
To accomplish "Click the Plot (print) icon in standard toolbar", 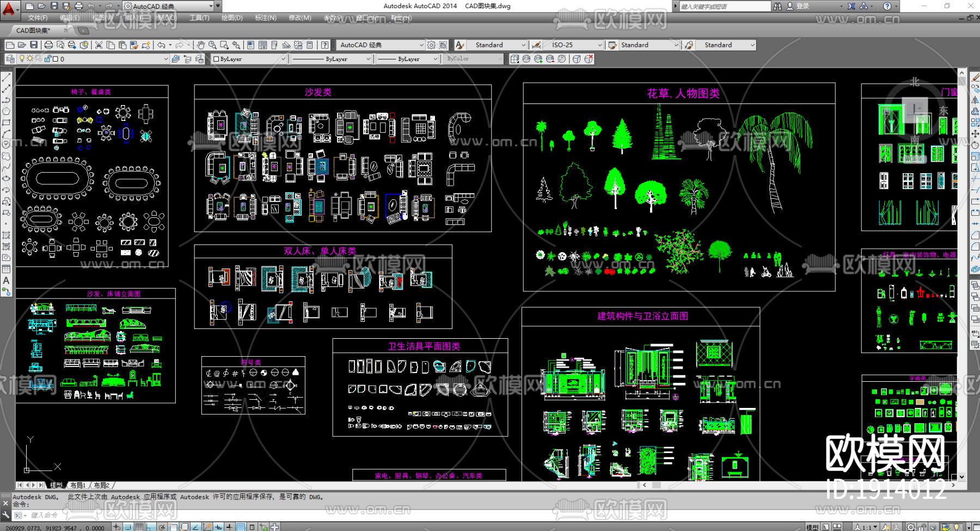I will click(48, 45).
